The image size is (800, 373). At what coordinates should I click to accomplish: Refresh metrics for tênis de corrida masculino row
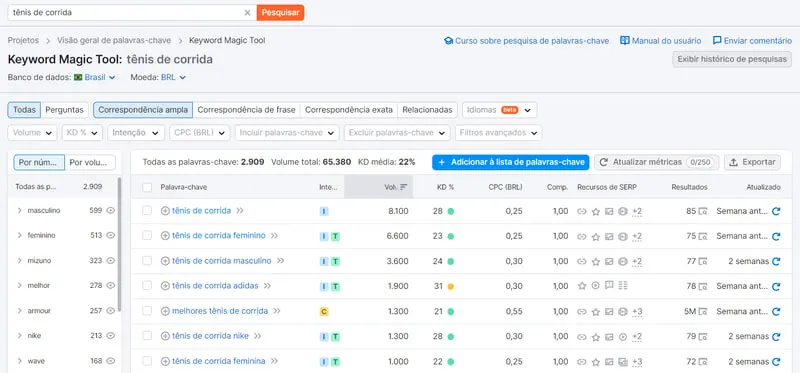click(776, 261)
